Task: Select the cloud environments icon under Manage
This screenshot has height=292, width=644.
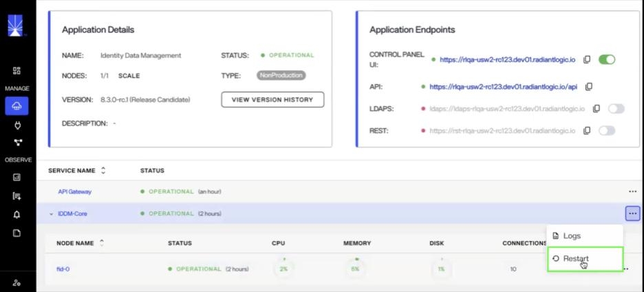Action: (x=17, y=106)
